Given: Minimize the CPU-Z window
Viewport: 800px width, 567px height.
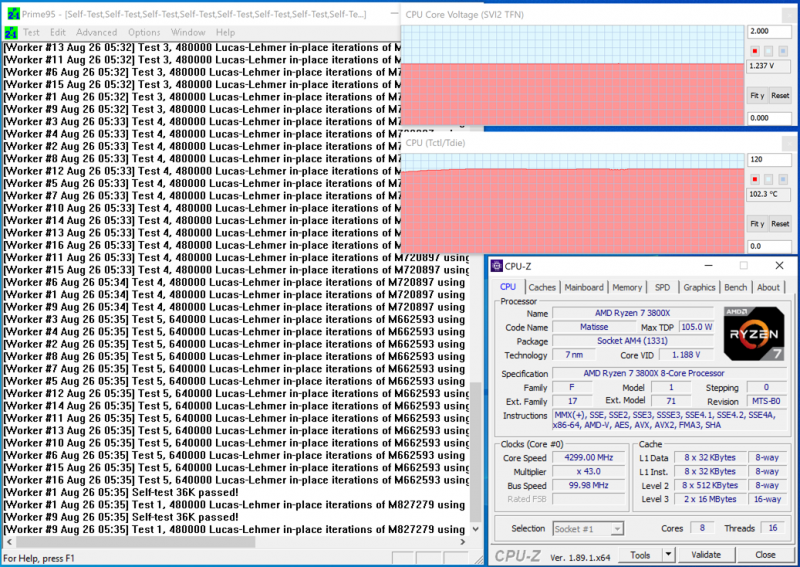Looking at the screenshot, I should (x=708, y=265).
